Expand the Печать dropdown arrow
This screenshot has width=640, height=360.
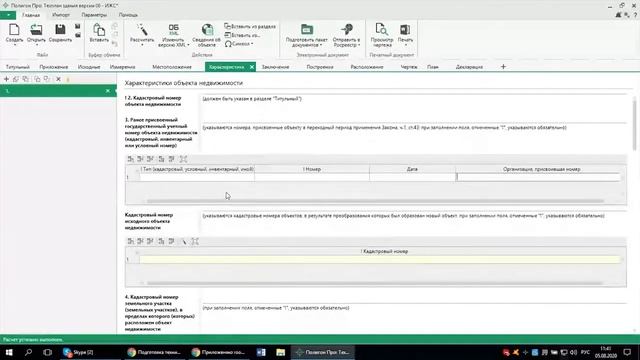pyautogui.click(x=406, y=45)
